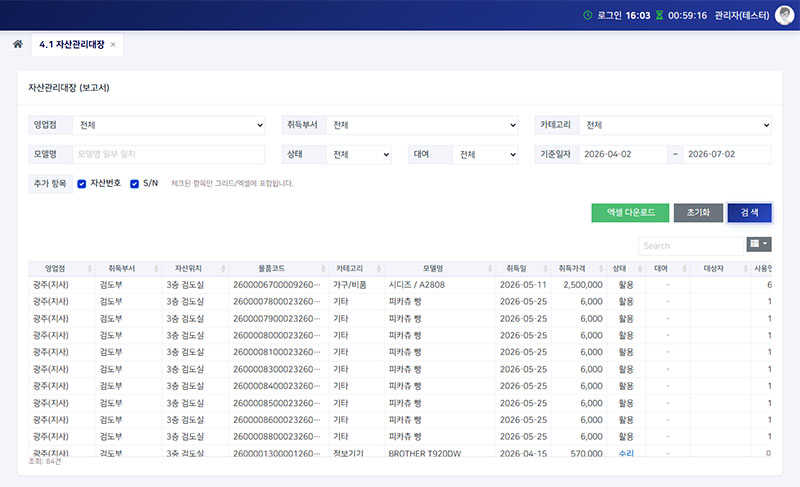Sort table by 취득가격 column
The width and height of the screenshot is (800, 487).
click(578, 269)
